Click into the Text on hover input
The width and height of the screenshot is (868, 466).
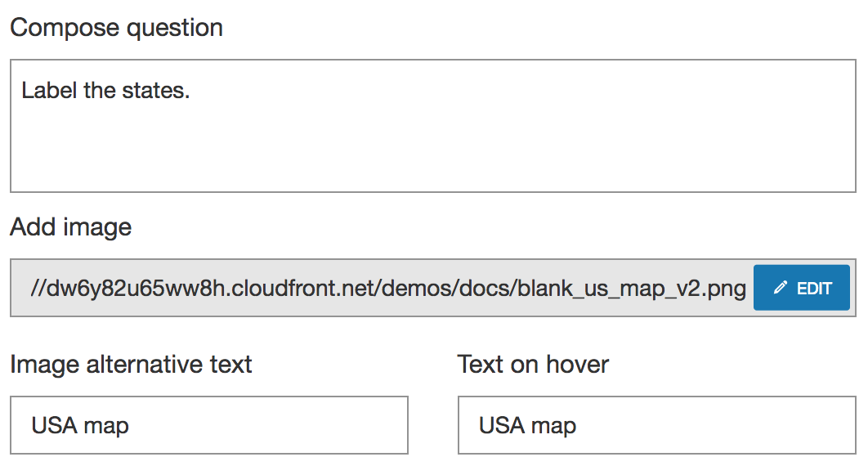(656, 425)
